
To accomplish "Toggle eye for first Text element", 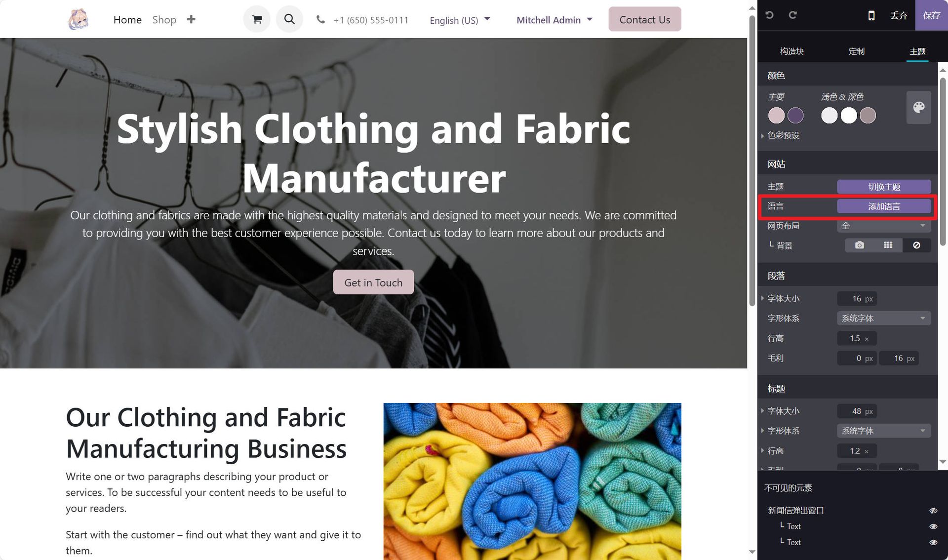I will pyautogui.click(x=933, y=526).
